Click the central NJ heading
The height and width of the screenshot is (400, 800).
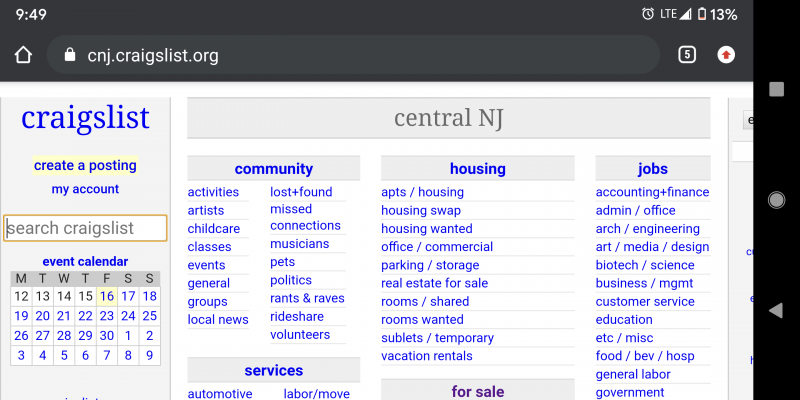click(448, 117)
